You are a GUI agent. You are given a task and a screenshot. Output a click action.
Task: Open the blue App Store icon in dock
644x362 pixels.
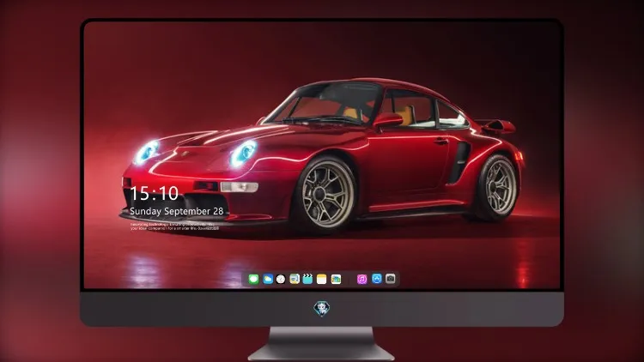point(377,279)
